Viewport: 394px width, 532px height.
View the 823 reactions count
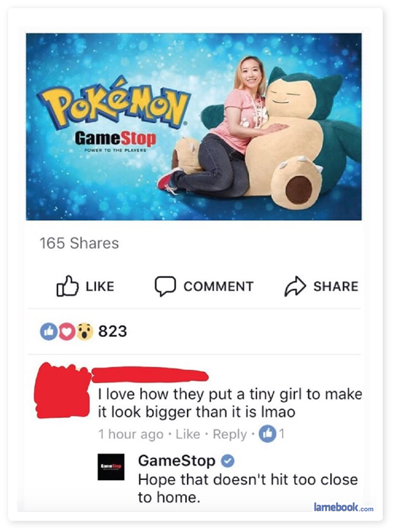point(113,331)
